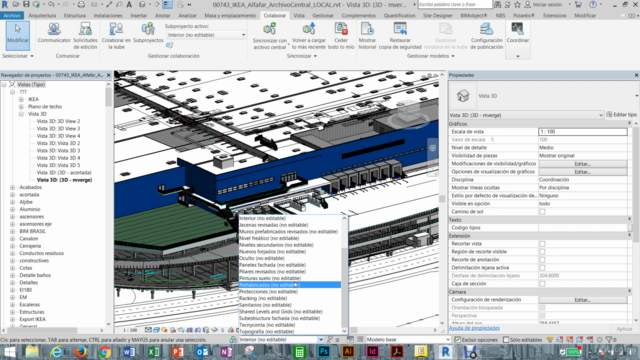Image resolution: width=640 pixels, height=360 pixels.
Task: Click Vista 3D type icon in Propiedades
Action: point(463,96)
